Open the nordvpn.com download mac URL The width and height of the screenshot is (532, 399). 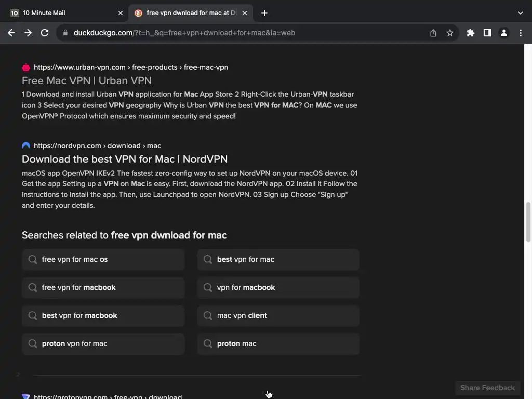coord(97,145)
